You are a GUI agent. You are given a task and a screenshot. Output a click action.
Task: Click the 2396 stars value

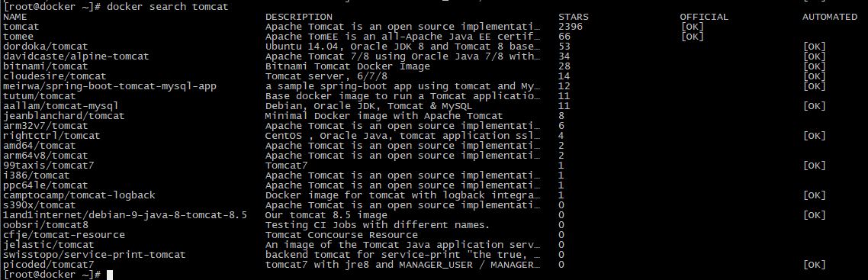[571, 27]
